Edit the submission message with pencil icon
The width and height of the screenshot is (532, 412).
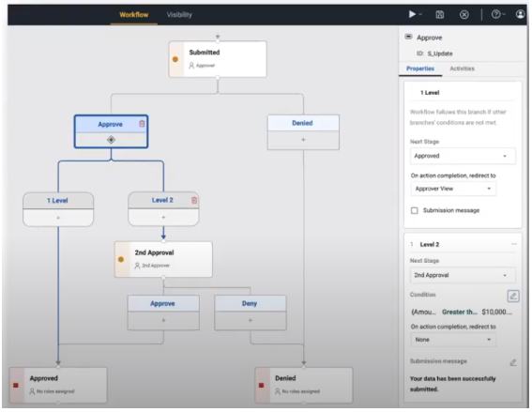click(x=513, y=362)
